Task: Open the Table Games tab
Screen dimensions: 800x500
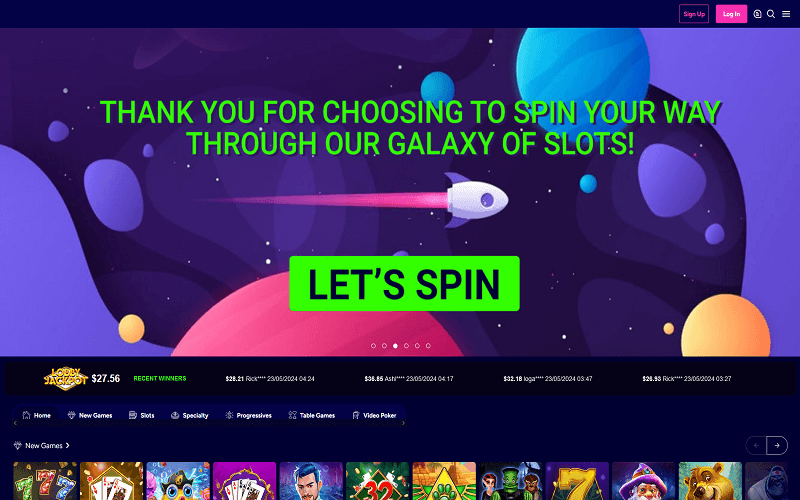Action: [x=312, y=415]
